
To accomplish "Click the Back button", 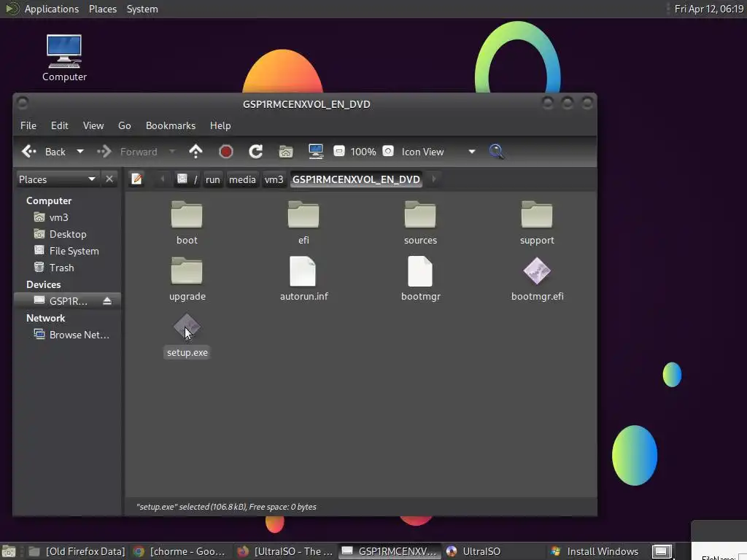I will pos(44,152).
